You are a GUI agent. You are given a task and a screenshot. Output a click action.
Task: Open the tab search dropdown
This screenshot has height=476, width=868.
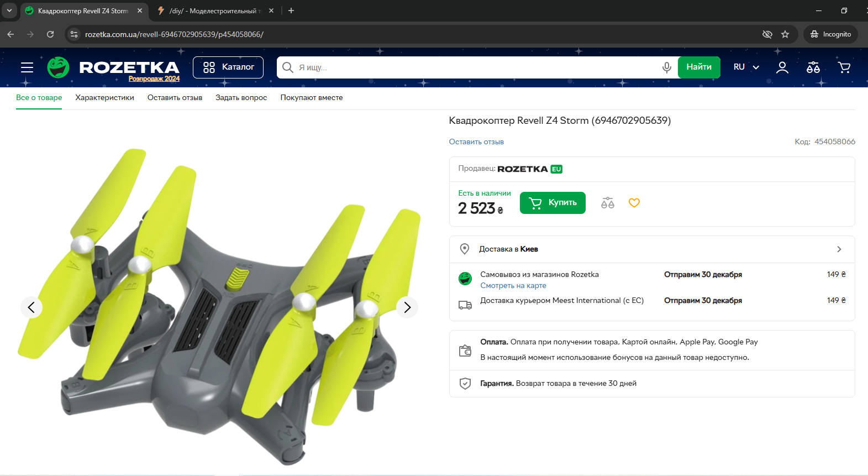tap(9, 11)
